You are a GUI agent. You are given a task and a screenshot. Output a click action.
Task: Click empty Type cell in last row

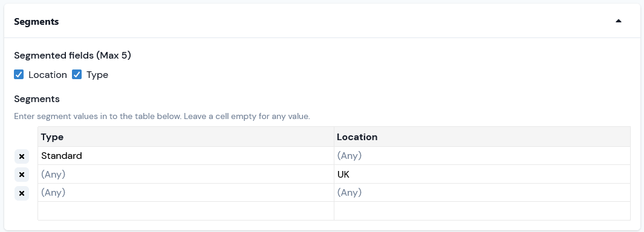pyautogui.click(x=186, y=211)
